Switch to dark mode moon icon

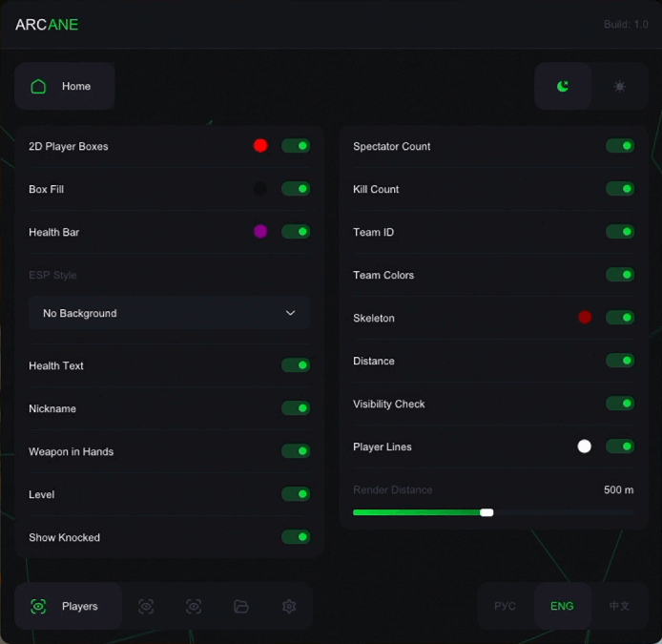563,87
